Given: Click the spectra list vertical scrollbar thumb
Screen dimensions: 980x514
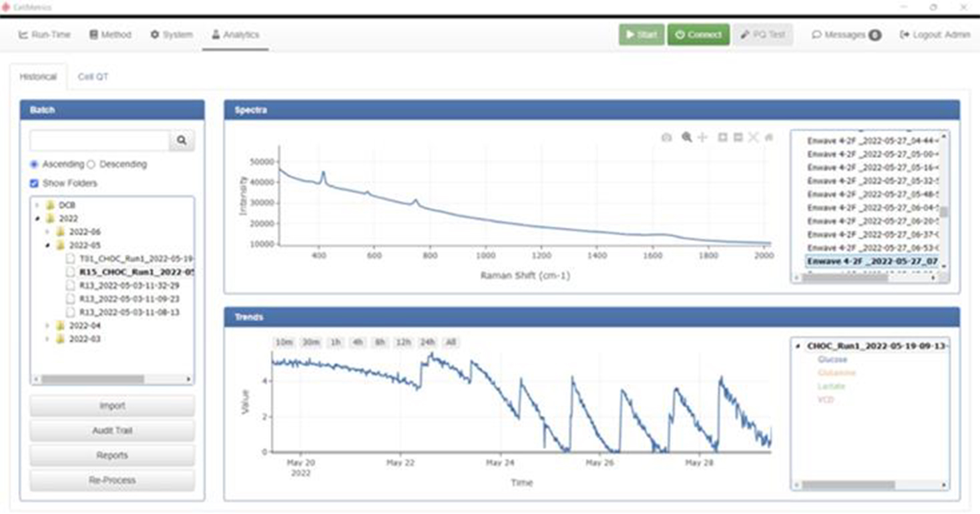Looking at the screenshot, I should coord(944,213).
